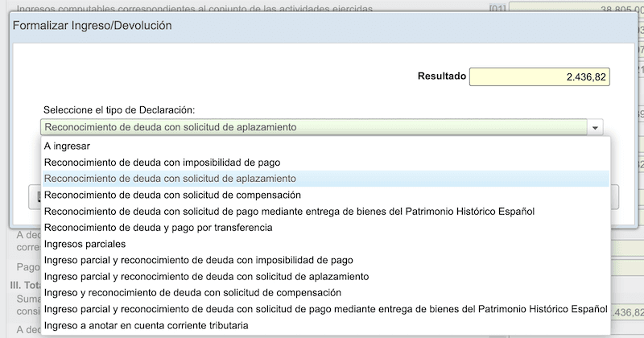This screenshot has width=644, height=338.
Task: Select 'Ingreso parcial ... entrega de bienes del Patrimonio Histórico Español'
Action: pos(326,309)
